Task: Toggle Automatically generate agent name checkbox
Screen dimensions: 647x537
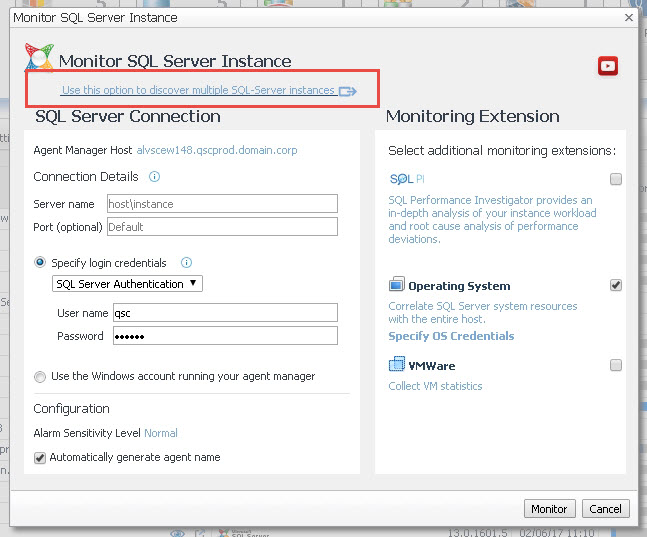Action: point(40,457)
